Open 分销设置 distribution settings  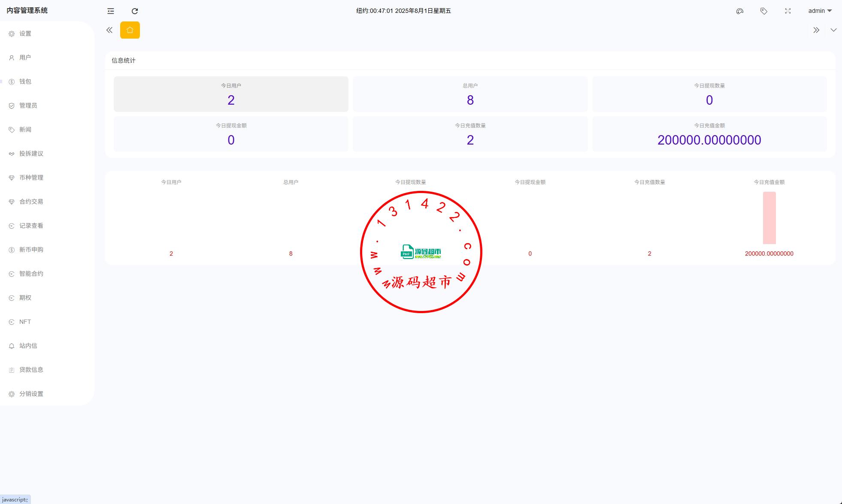(31, 394)
